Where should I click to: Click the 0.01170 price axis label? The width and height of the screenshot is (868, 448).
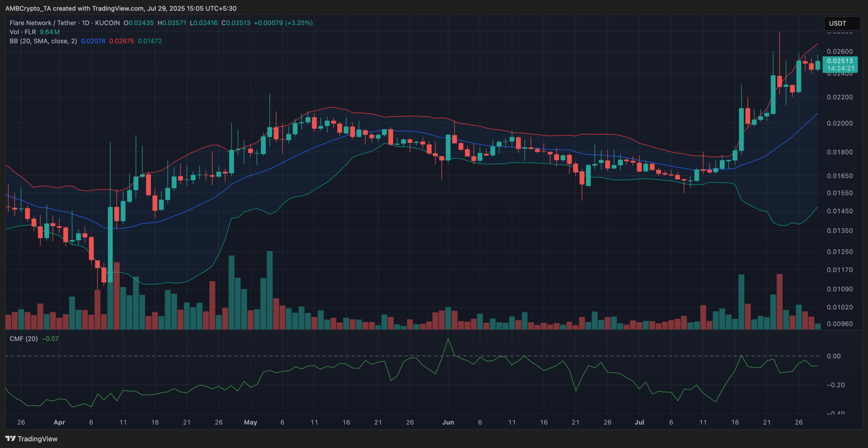840,270
